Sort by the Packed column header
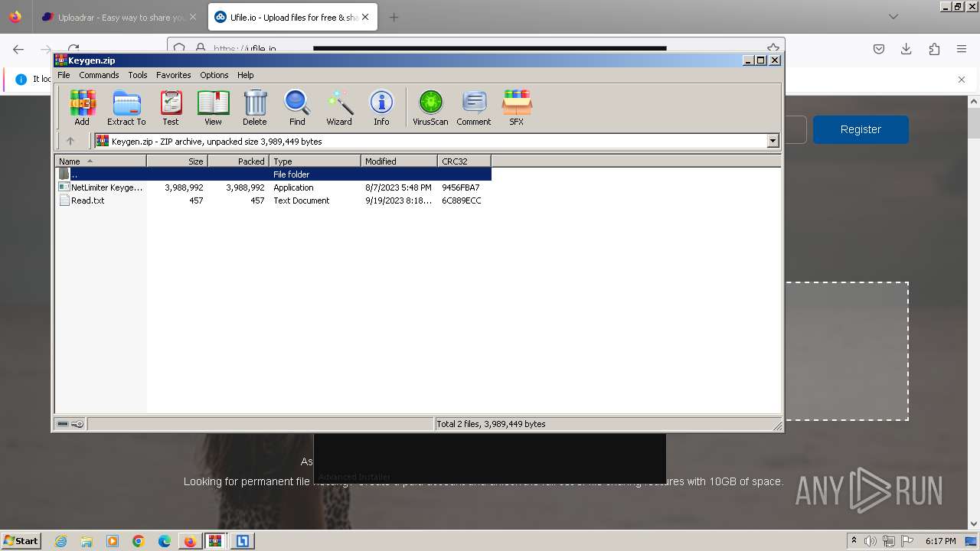The width and height of the screenshot is (980, 551). tap(238, 161)
